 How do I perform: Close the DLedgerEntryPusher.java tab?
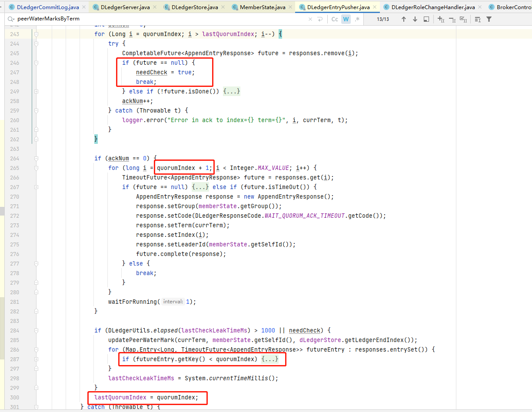tap(374, 7)
